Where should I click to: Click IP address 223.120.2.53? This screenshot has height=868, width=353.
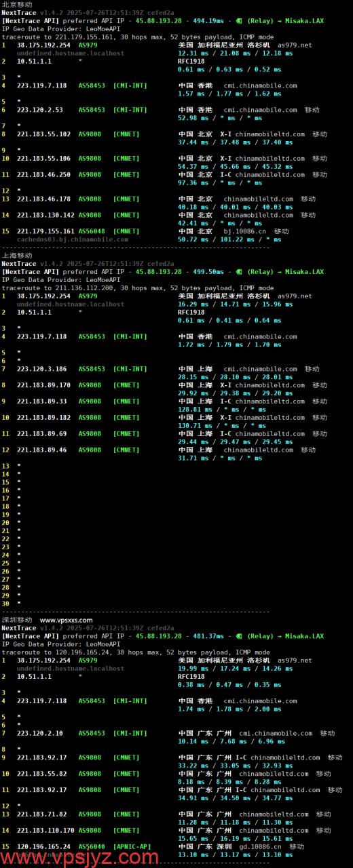40,110
